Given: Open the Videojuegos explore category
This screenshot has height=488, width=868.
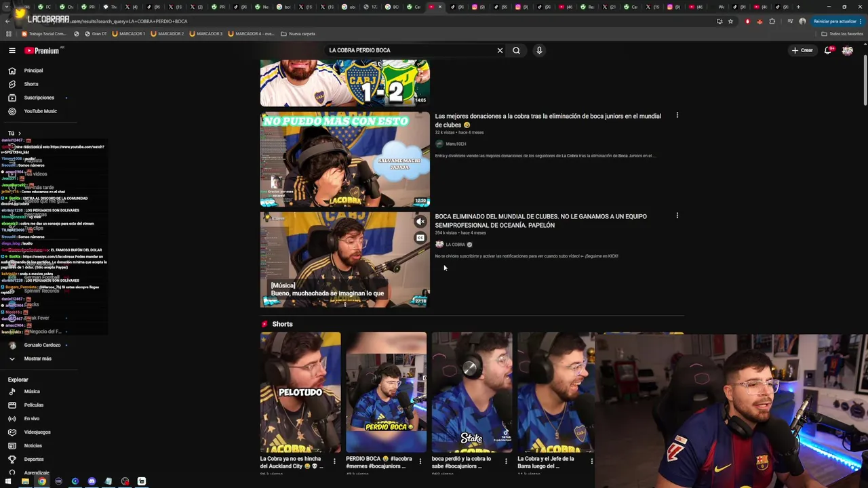Looking at the screenshot, I should [37, 432].
